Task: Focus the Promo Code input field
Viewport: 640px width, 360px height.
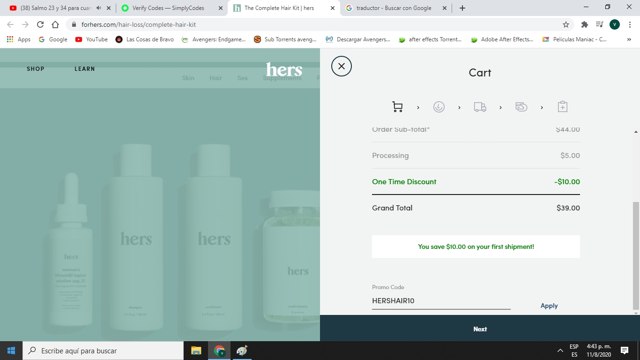Action: pos(441,301)
